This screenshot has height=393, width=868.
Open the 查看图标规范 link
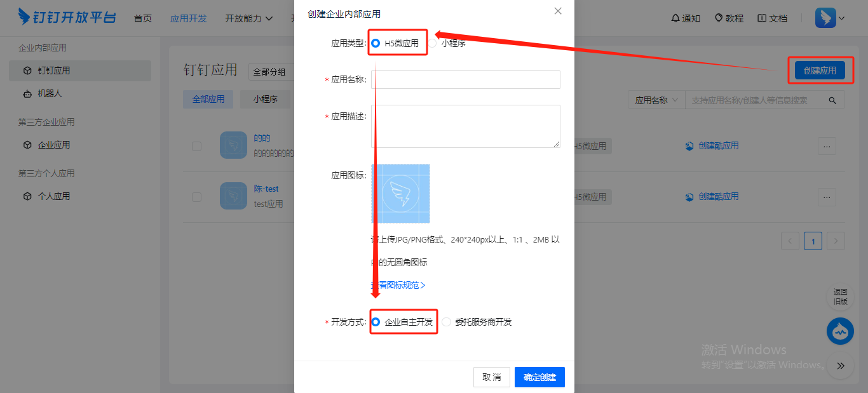pyautogui.click(x=398, y=285)
